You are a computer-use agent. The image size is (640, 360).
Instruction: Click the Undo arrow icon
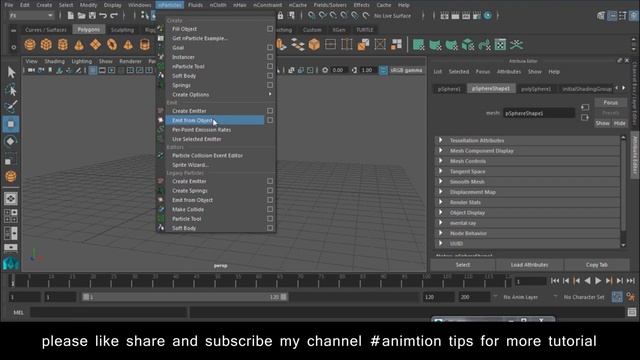pyautogui.click(x=103, y=16)
